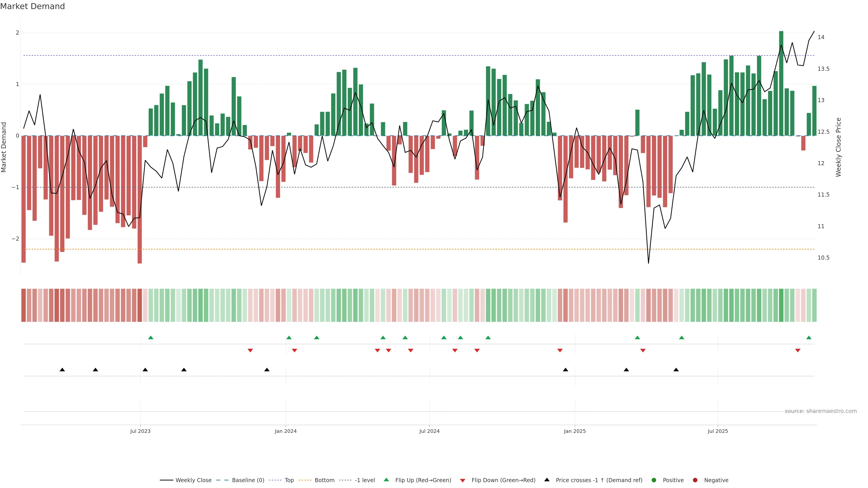Image resolution: width=868 pixels, height=488 pixels.
Task: Click the source: sharemaestro.com text
Action: click(x=821, y=411)
